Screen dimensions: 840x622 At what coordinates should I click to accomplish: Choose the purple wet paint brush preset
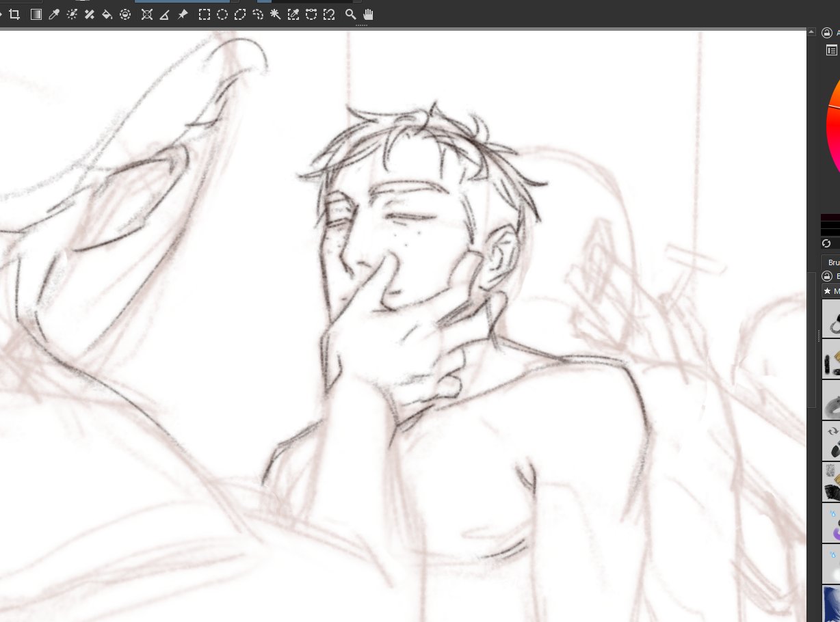[831, 522]
